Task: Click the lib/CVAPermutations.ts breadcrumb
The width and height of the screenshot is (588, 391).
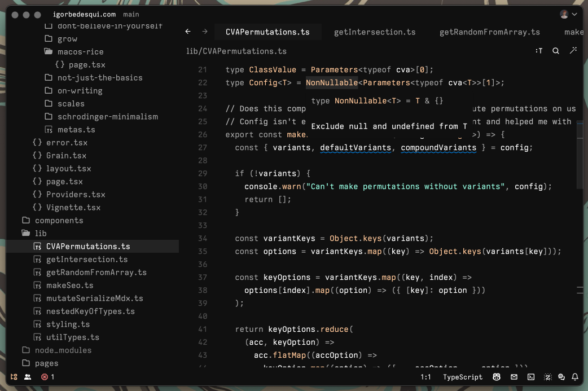Action: tap(236, 51)
